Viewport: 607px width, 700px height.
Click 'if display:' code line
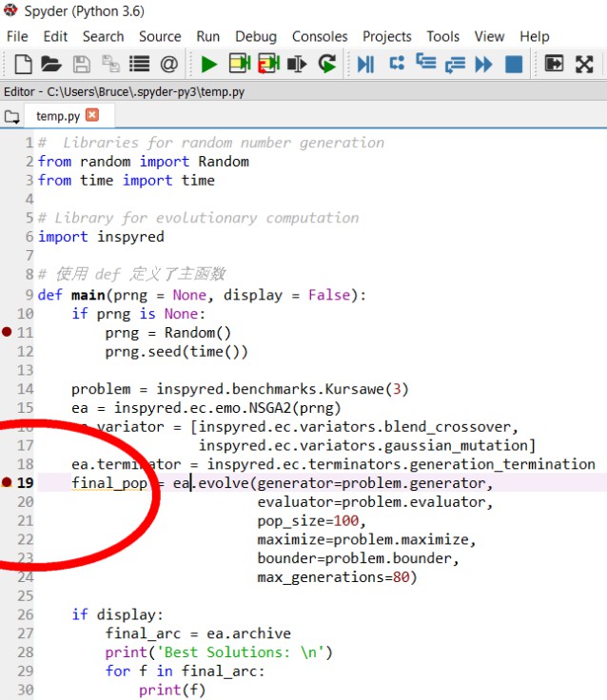tap(117, 614)
